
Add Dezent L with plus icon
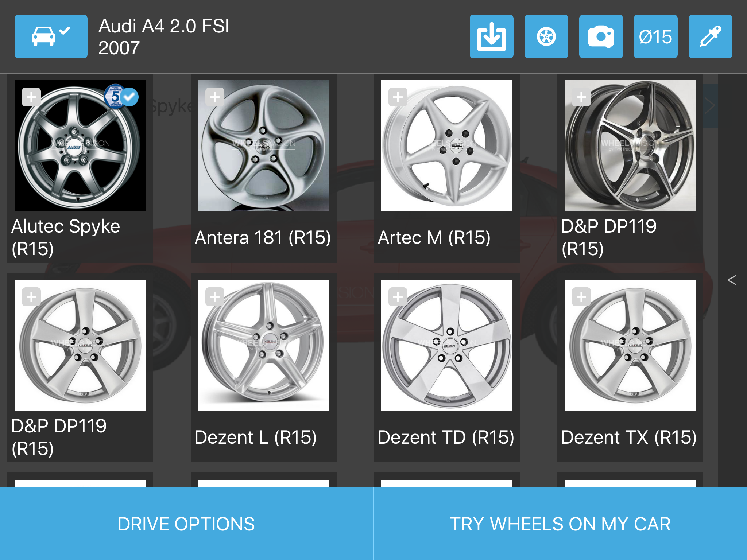[215, 297]
